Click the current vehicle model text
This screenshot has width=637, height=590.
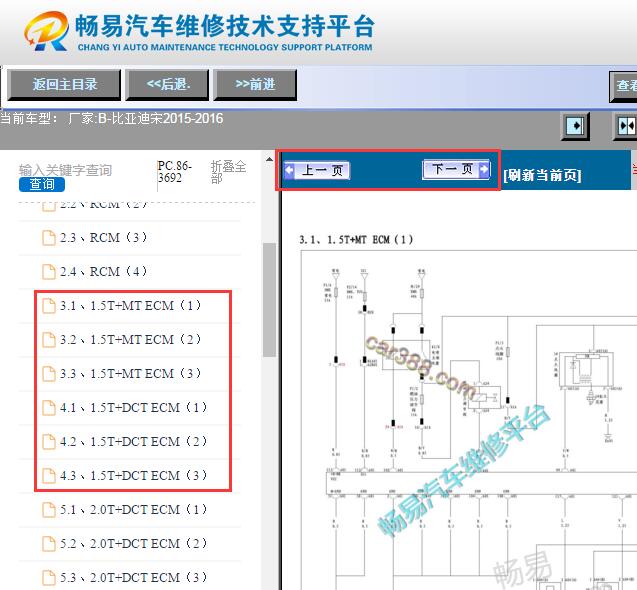point(112,118)
